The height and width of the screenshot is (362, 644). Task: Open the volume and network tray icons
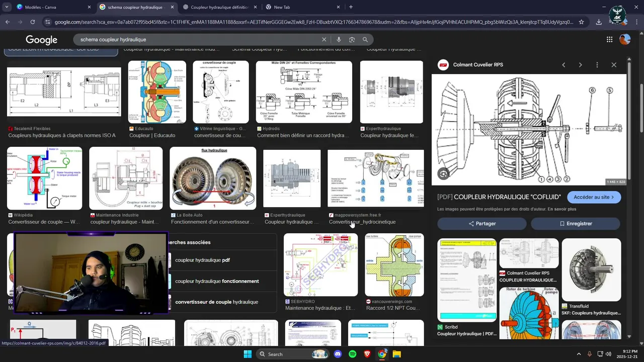coord(604,354)
